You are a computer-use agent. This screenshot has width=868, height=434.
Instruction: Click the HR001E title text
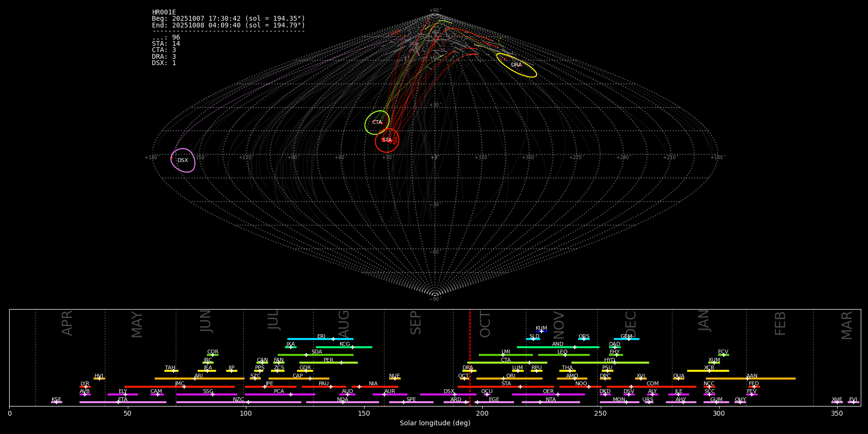click(x=164, y=13)
